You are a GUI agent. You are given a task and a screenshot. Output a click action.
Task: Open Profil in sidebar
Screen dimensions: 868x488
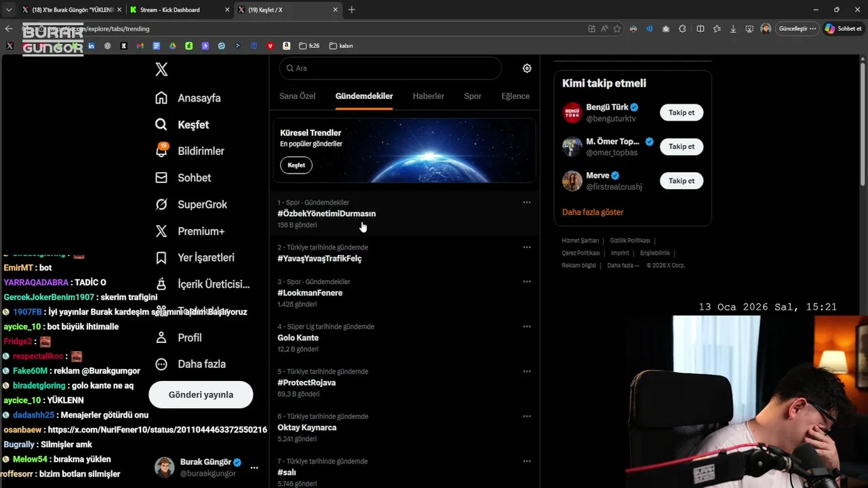pyautogui.click(x=178, y=338)
